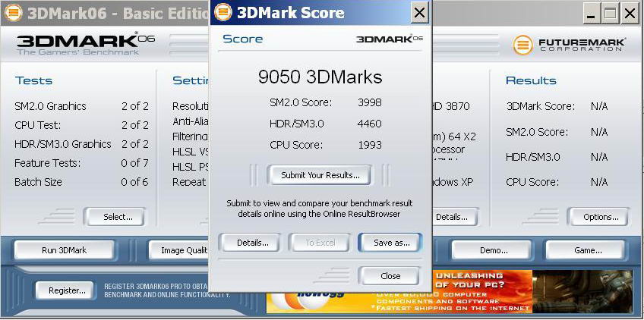Click the SM2.0 Graphics test row
Screen dimensions: 644x320
(81, 106)
